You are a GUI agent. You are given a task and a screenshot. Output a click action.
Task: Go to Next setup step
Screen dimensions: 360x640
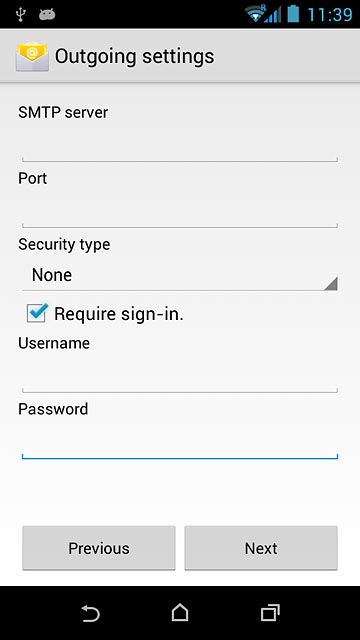(x=261, y=548)
